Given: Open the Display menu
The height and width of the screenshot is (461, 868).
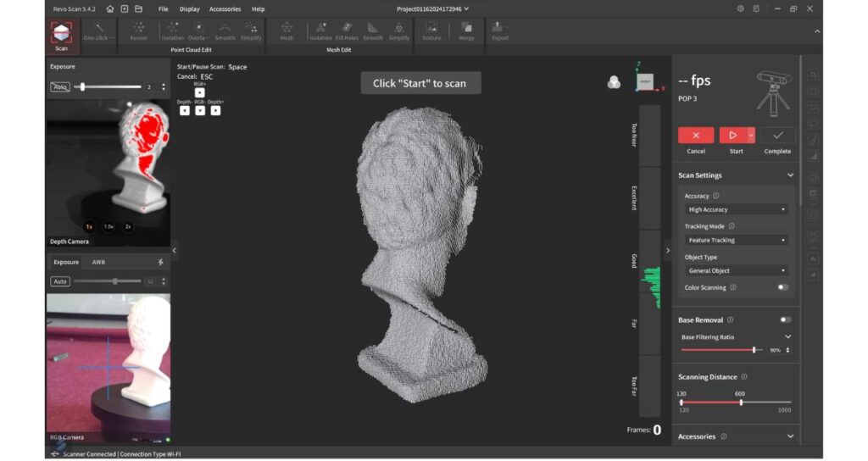Looking at the screenshot, I should 189,8.
